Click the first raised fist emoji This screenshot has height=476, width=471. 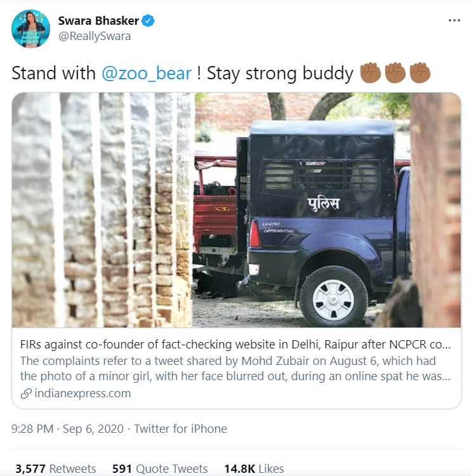[371, 72]
